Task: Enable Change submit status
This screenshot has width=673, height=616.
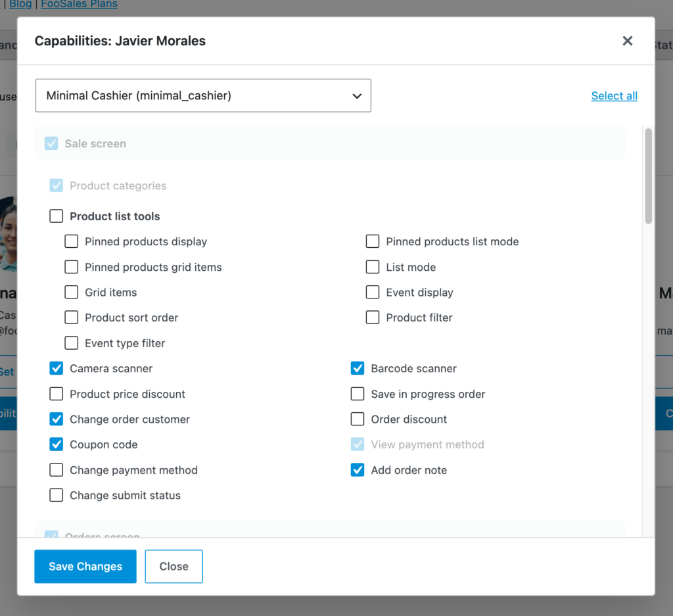Action: (57, 496)
